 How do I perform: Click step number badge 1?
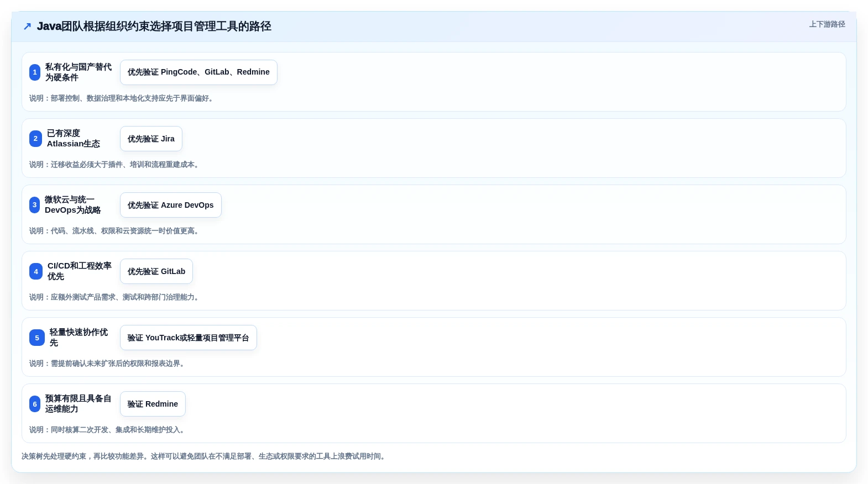pyautogui.click(x=35, y=72)
